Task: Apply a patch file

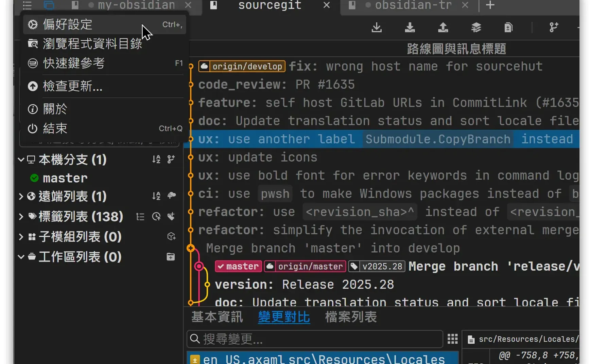Action: [x=508, y=28]
